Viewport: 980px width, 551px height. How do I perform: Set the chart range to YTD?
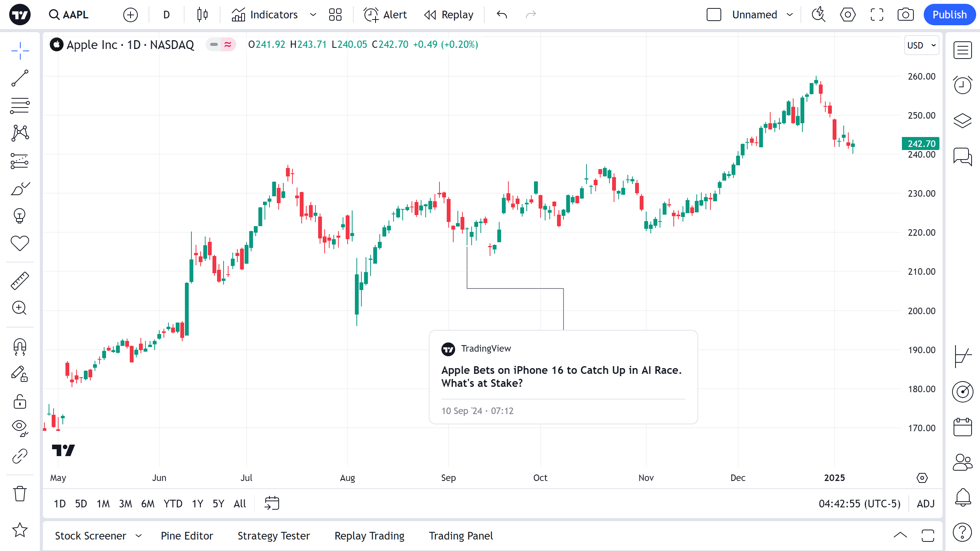coord(173,504)
